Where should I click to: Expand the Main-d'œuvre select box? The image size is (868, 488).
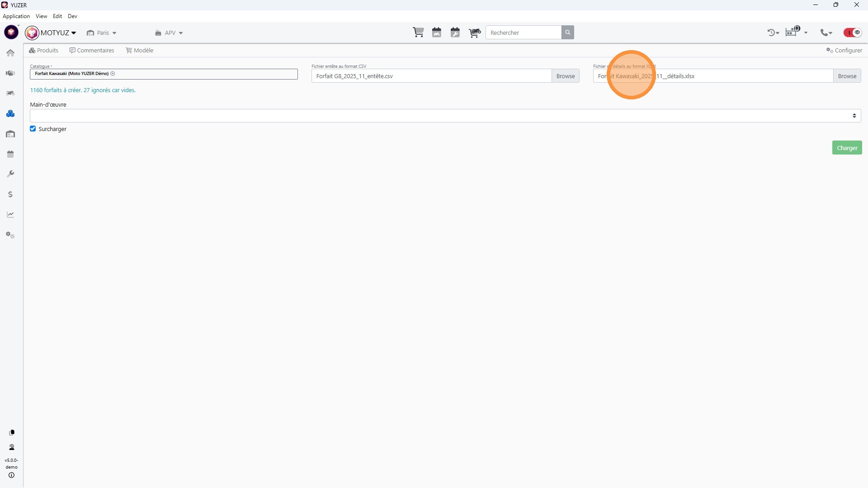coord(445,116)
